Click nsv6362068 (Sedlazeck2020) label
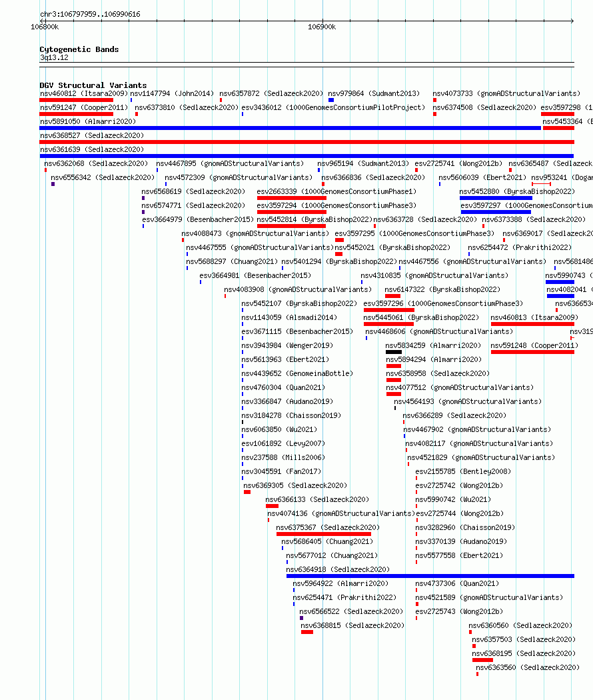Viewport: 593px width, 700px height. coord(96,164)
